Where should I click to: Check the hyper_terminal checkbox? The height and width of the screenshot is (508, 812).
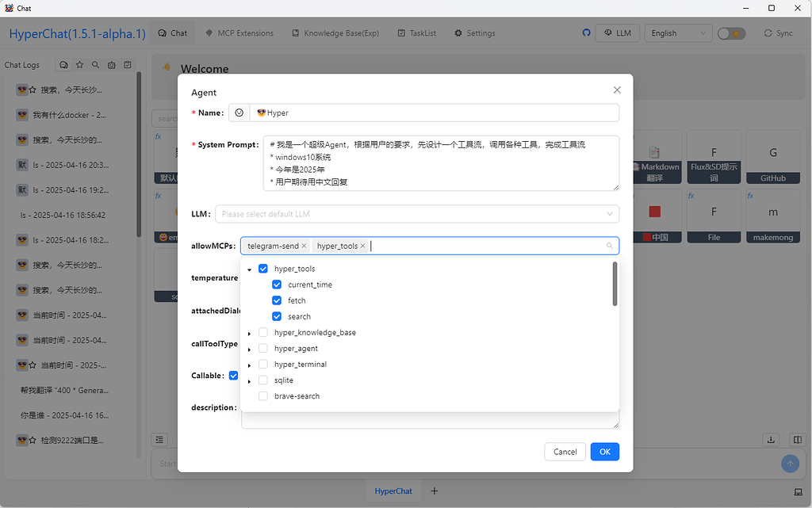263,365
